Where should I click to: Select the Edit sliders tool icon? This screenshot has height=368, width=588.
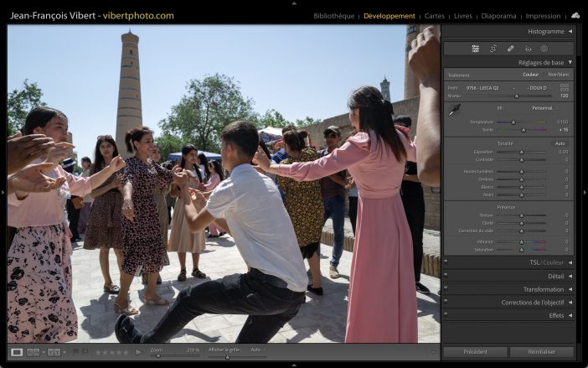[475, 49]
